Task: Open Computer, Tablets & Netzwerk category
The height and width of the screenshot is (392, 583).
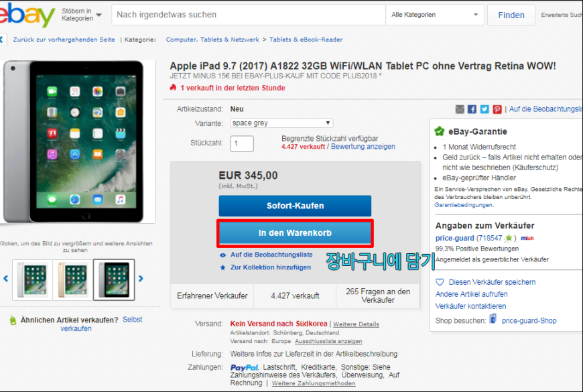Action: (x=212, y=40)
